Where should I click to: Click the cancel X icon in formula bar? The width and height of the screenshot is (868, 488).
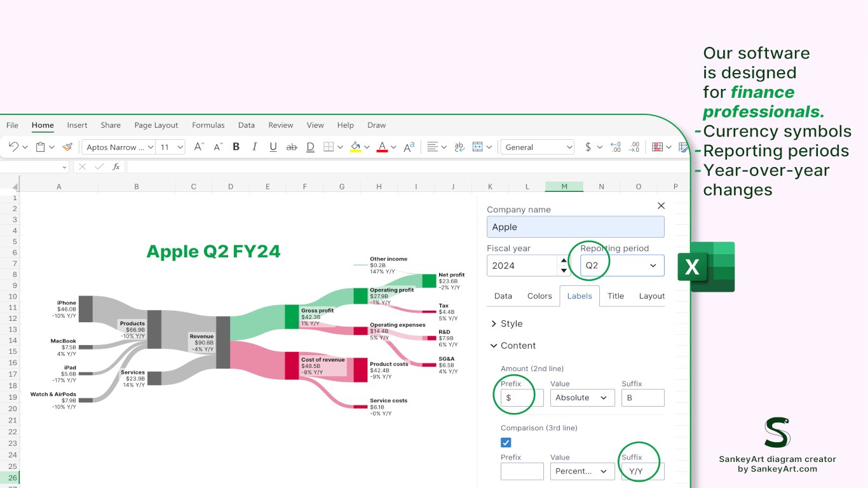[82, 166]
